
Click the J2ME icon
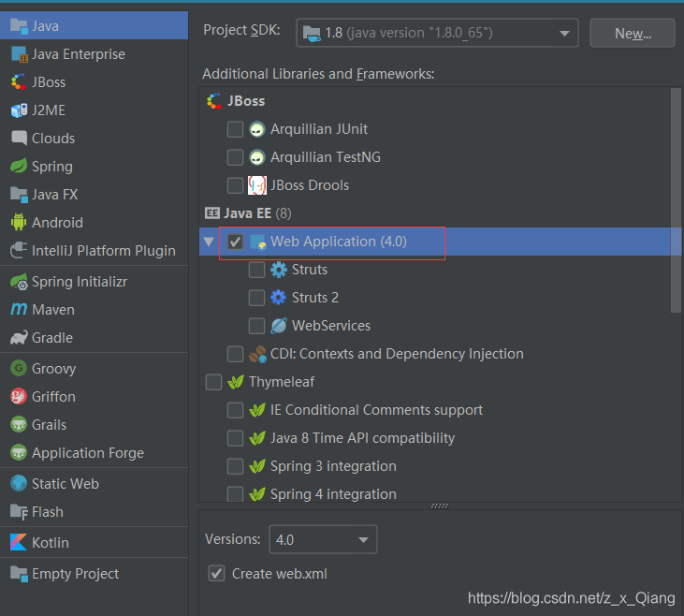click(x=19, y=110)
